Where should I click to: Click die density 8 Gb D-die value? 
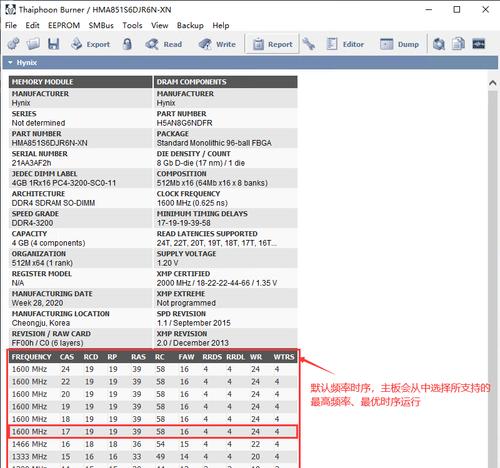click(x=201, y=163)
